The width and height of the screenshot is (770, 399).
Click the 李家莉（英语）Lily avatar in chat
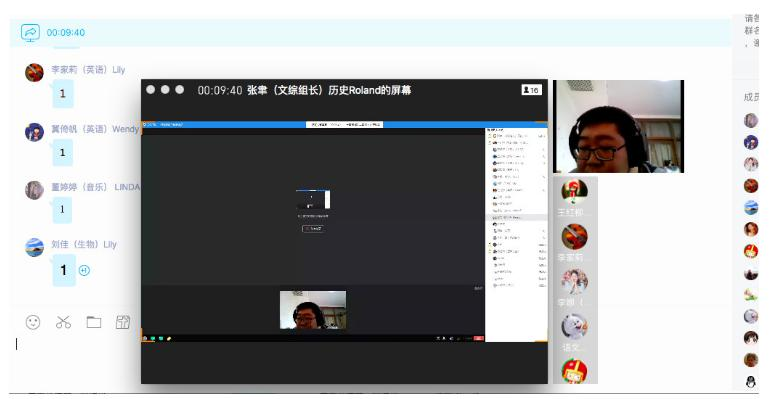(34, 72)
